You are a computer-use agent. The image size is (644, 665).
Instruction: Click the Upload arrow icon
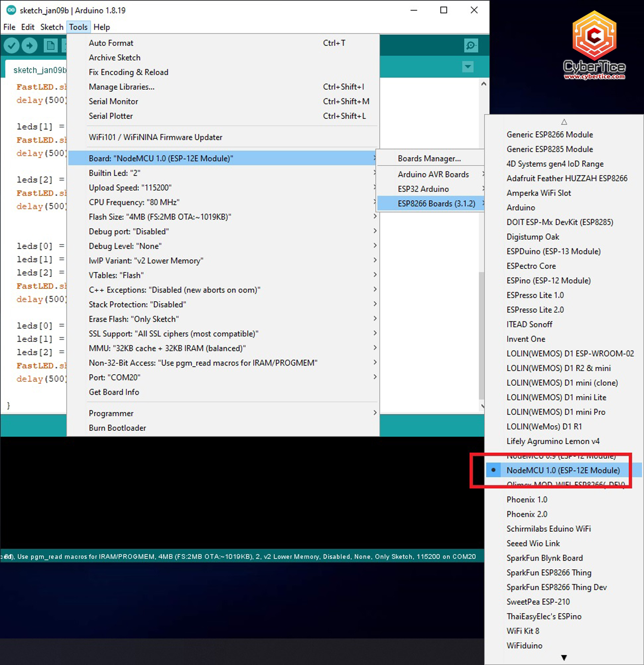coord(30,46)
